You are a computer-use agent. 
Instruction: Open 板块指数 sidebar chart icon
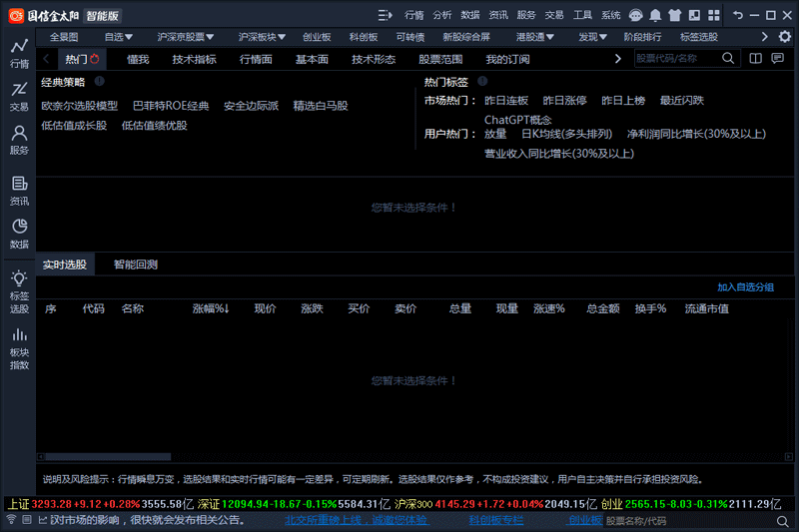click(18, 343)
